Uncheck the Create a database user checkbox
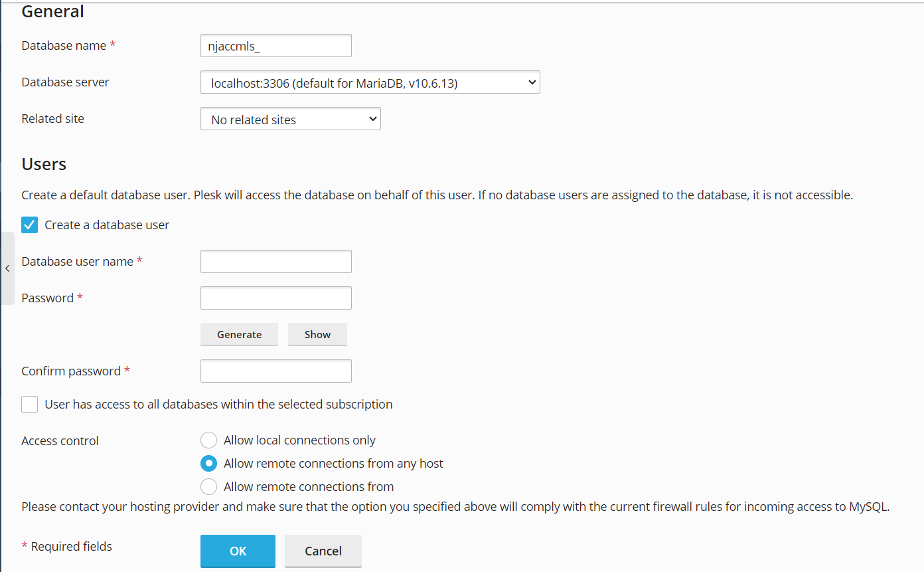This screenshot has width=924, height=572. coord(30,225)
